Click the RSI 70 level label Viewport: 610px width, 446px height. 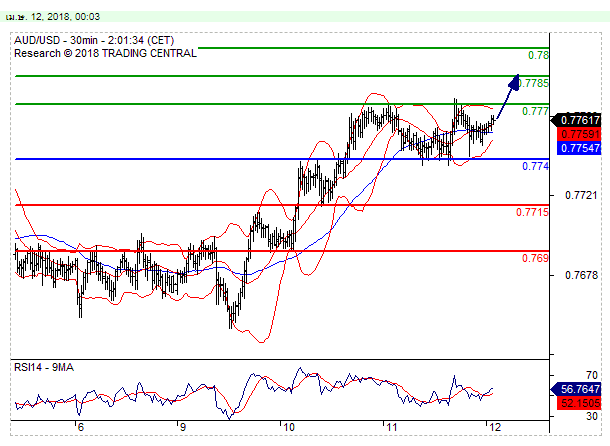pyautogui.click(x=592, y=375)
